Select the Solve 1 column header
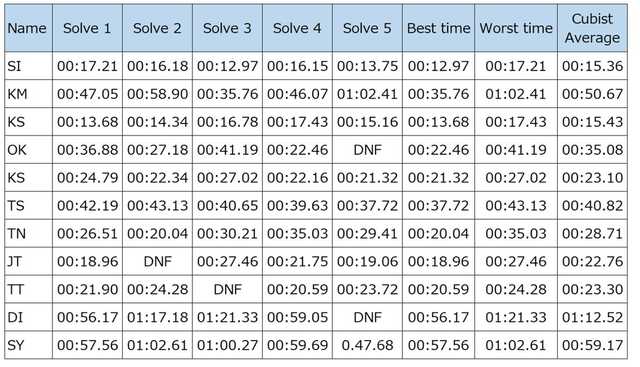The width and height of the screenshot is (640, 367). point(87,28)
